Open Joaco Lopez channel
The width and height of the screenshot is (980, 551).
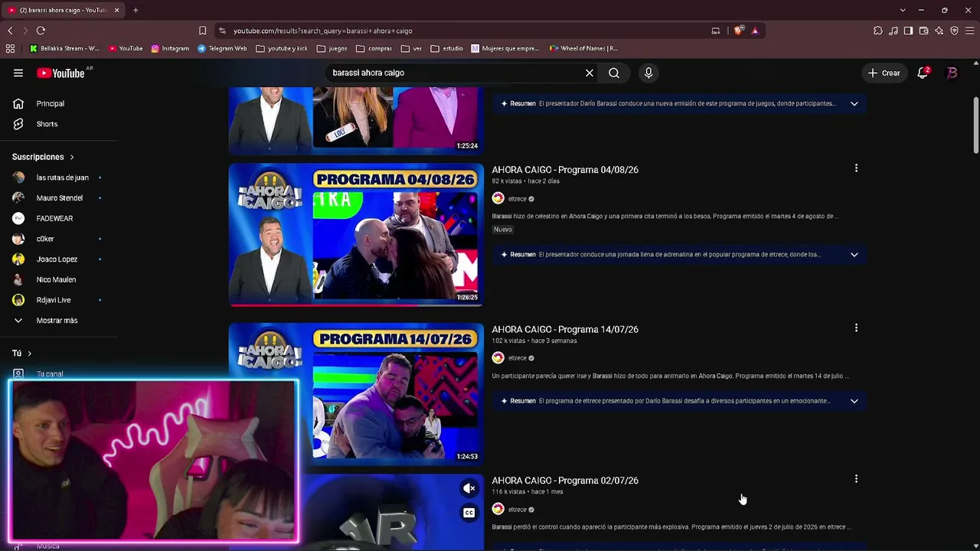coord(58,259)
